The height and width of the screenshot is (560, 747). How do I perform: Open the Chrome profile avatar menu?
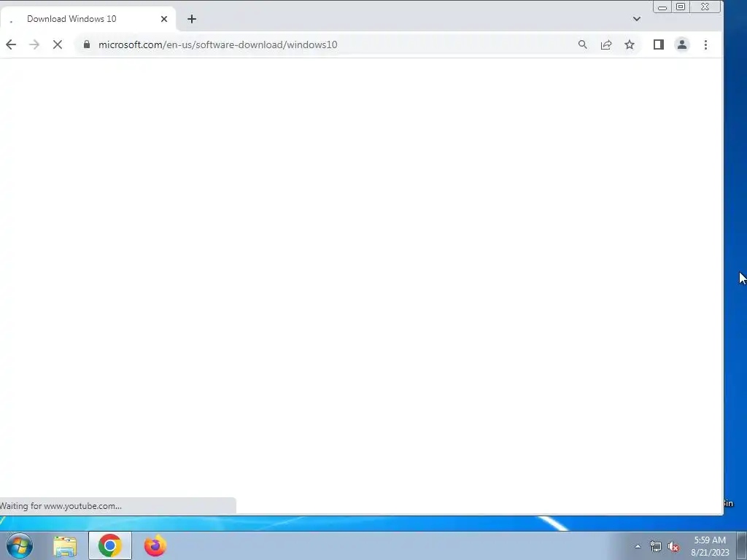click(x=682, y=44)
